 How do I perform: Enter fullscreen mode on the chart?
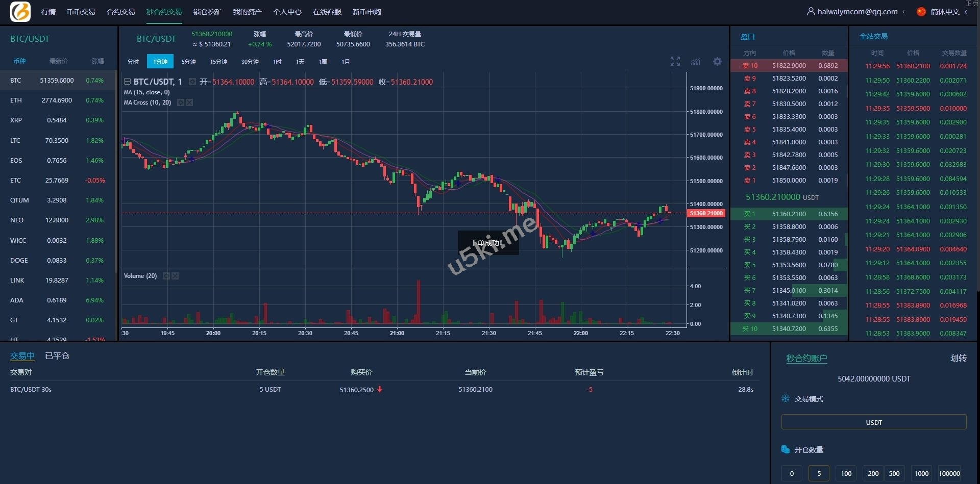(675, 61)
